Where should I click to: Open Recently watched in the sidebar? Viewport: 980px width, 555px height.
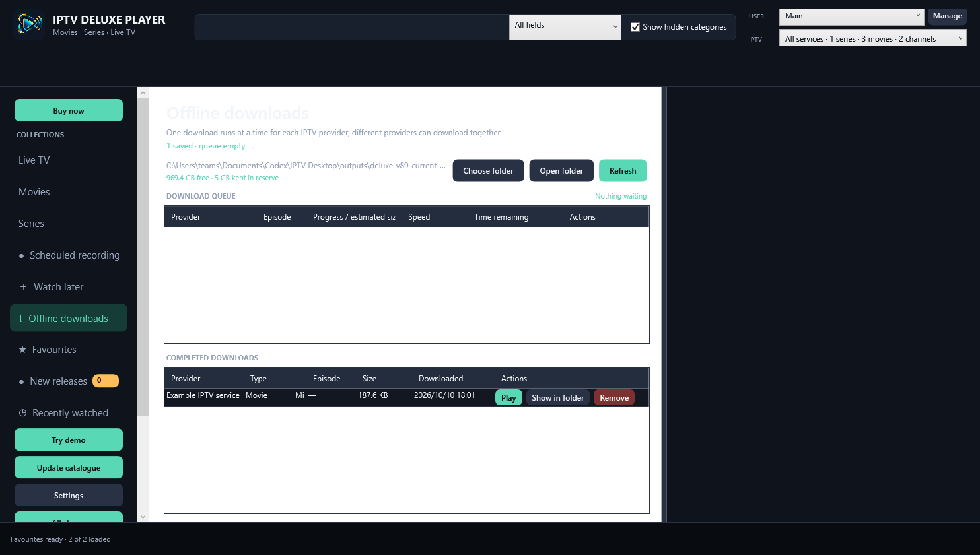click(x=69, y=413)
